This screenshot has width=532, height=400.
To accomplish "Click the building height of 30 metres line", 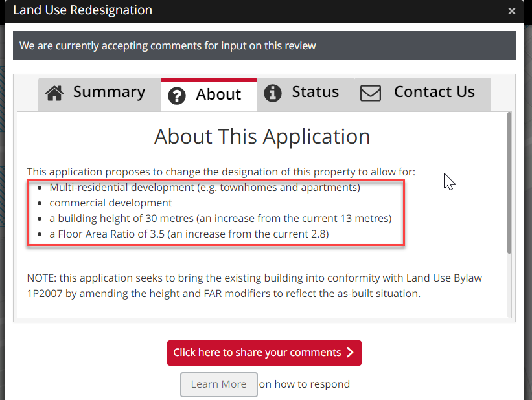I will (220, 218).
